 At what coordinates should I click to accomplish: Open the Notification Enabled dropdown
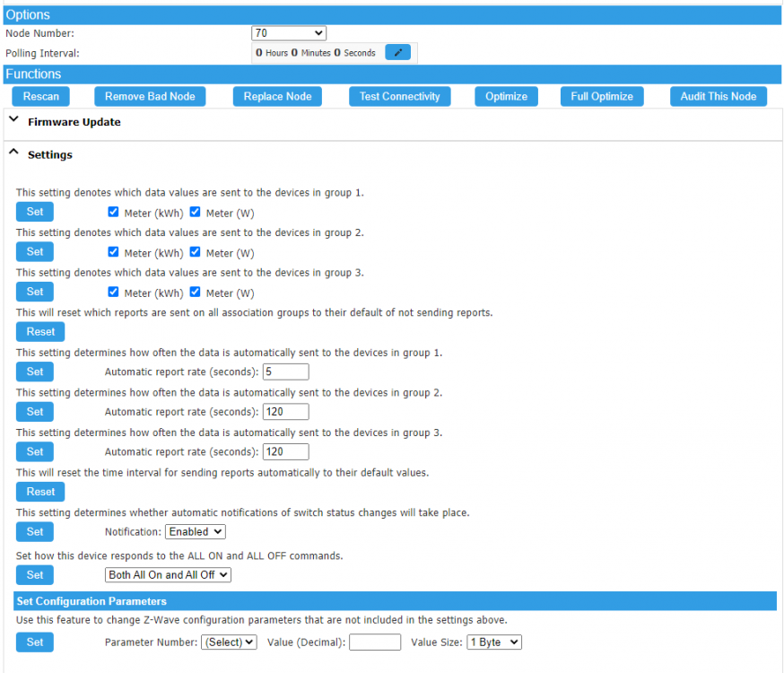click(x=195, y=532)
